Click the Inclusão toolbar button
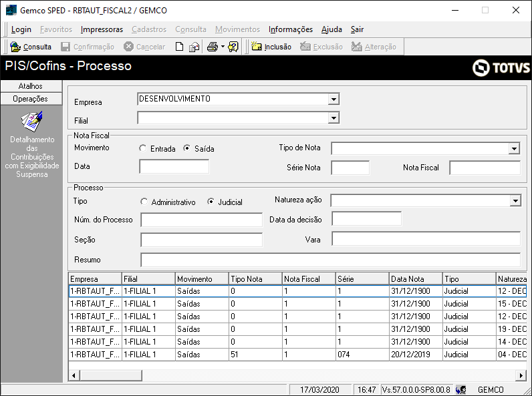 click(271, 47)
